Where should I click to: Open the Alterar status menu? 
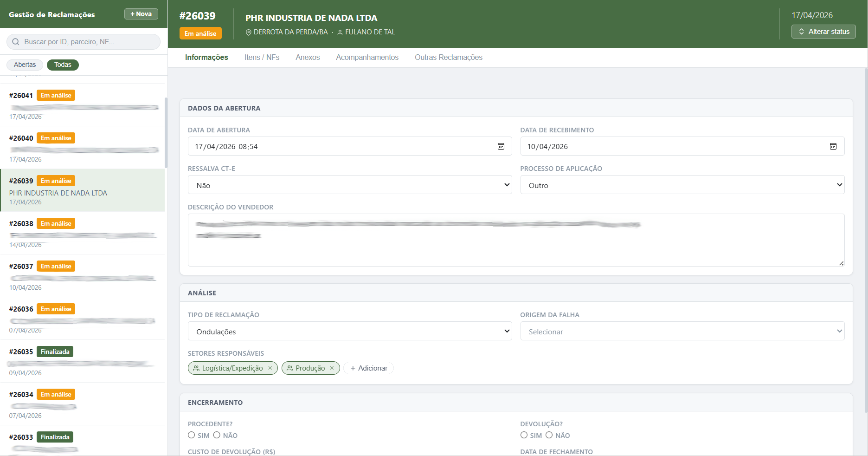click(823, 32)
